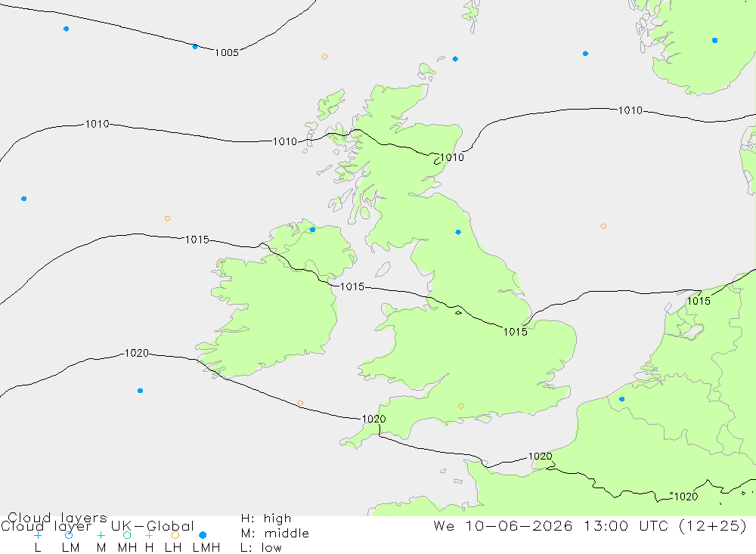756x554 pixels.
Task: Click the 'H: high' legend text
Action: [x=266, y=518]
